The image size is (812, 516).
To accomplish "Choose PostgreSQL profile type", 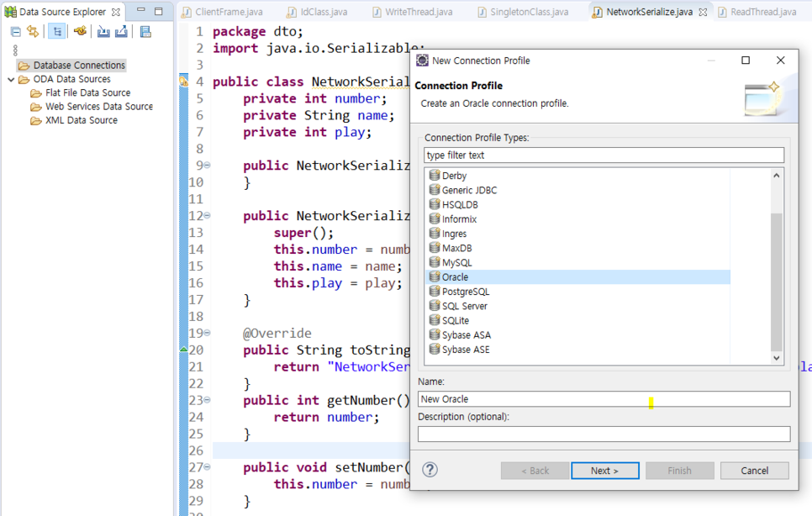I will coord(577,292).
